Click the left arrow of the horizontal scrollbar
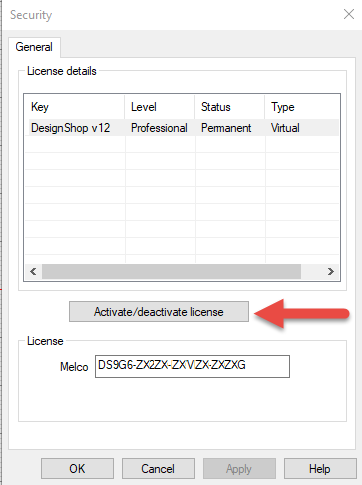The width and height of the screenshot is (362, 485). coord(33,271)
